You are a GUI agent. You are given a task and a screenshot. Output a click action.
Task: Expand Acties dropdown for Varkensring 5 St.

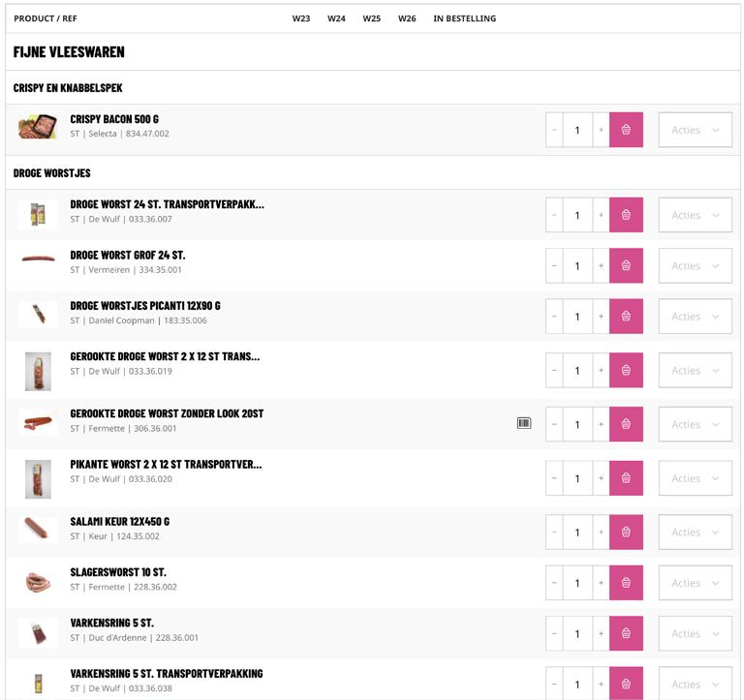tap(695, 633)
